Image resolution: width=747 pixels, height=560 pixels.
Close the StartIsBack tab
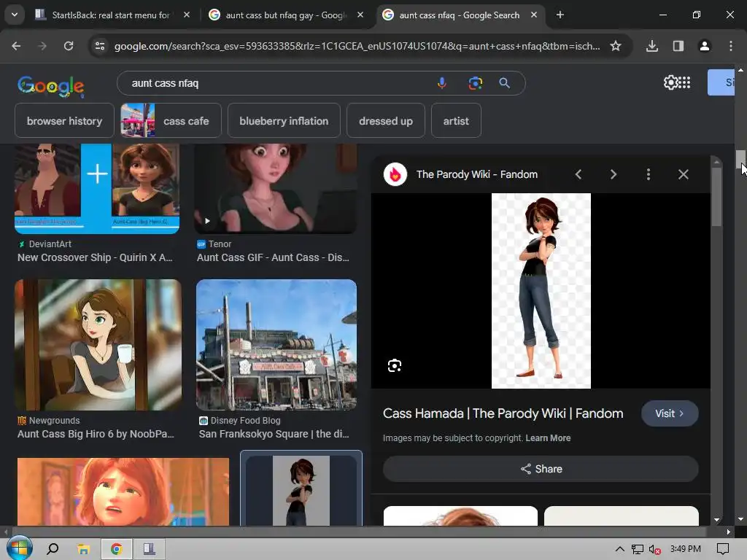pyautogui.click(x=187, y=15)
